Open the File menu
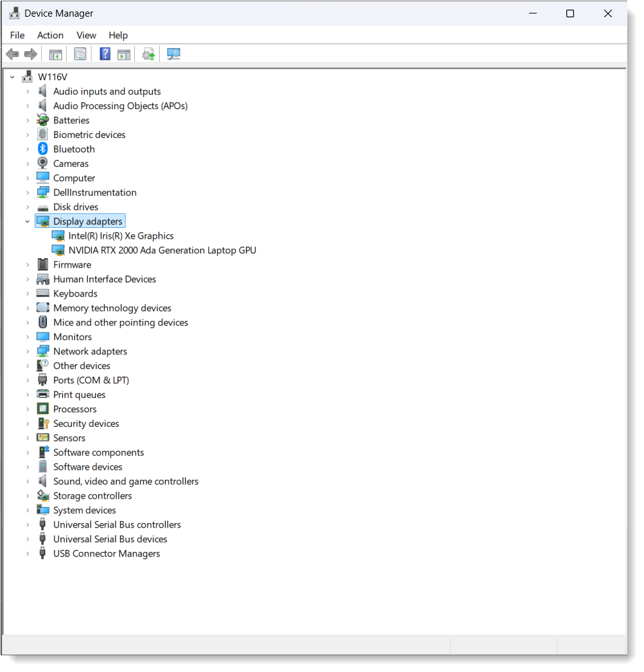The image size is (644, 672). point(17,35)
